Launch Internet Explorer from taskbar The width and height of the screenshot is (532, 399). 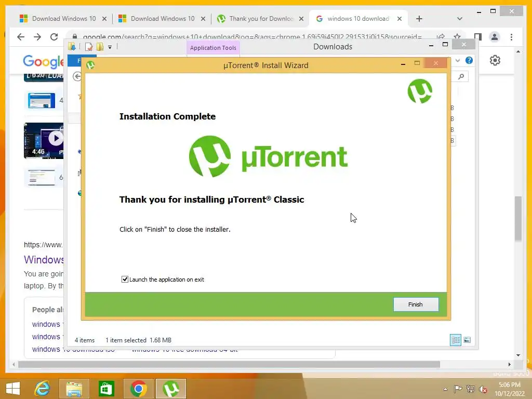(42, 389)
